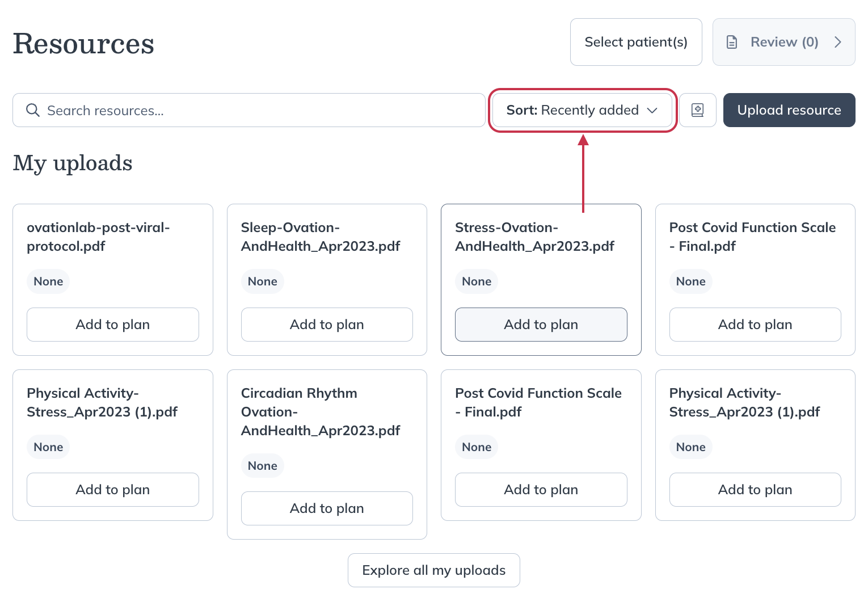Type in Search resources field

[255, 110]
